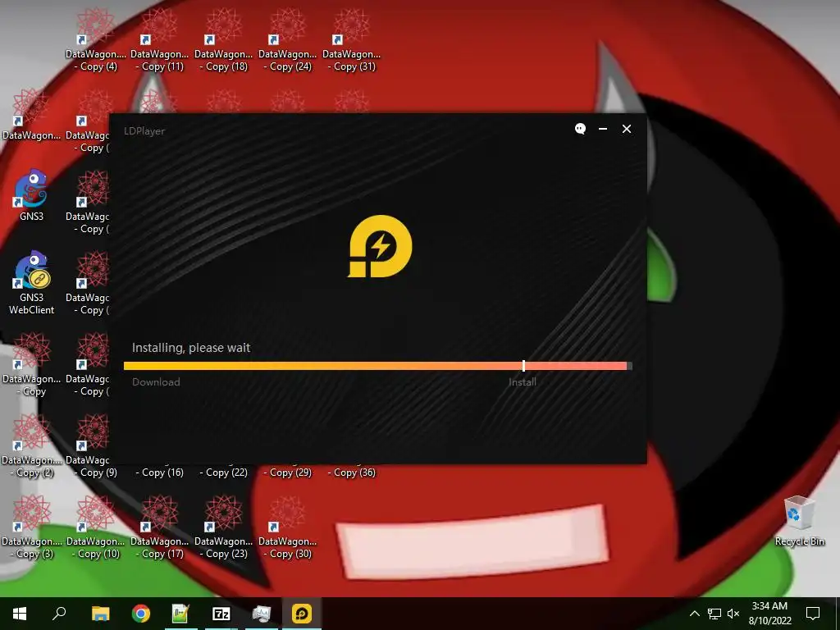Close the LDPlayer installer window
840x630 pixels.
626,129
